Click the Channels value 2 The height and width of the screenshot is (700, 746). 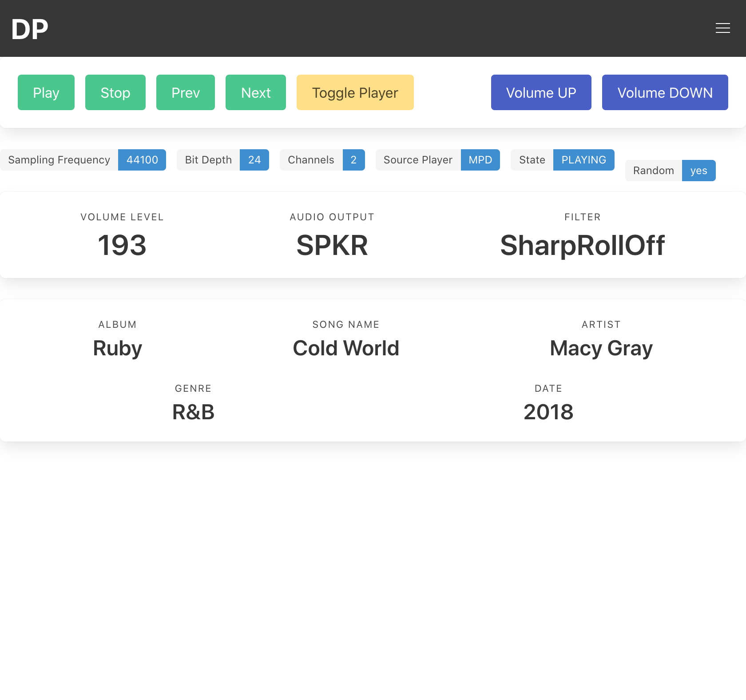[x=354, y=160]
